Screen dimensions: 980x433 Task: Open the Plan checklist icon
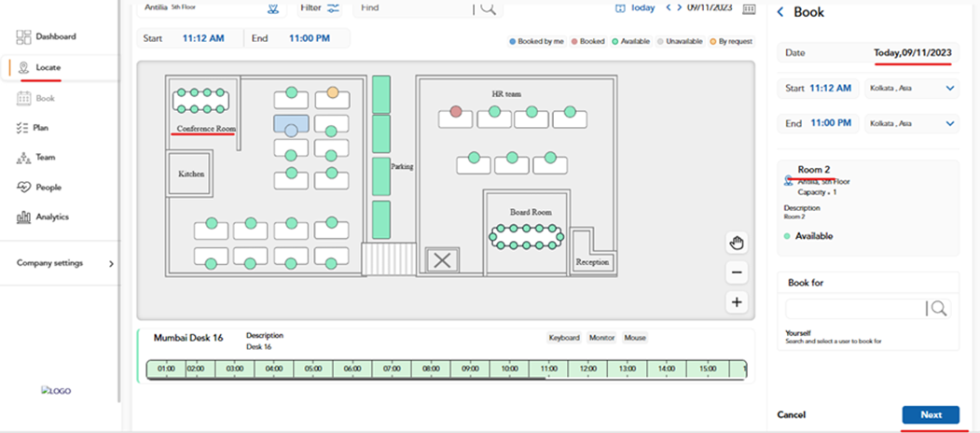22,128
